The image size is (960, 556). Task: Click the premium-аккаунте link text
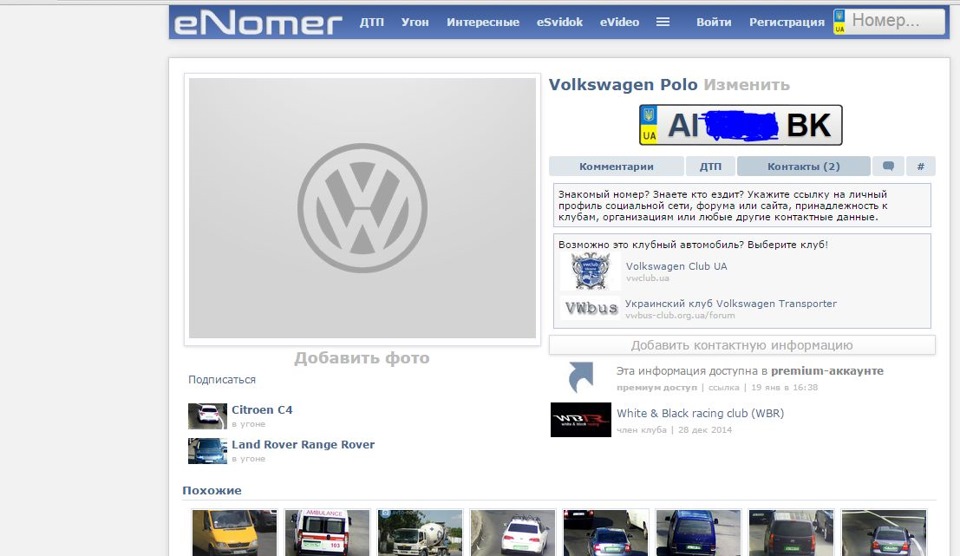827,370
